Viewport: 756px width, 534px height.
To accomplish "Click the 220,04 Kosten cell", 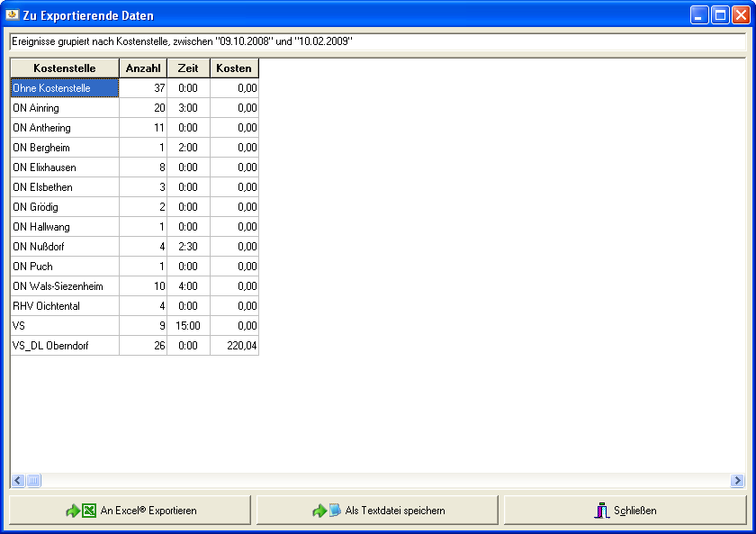I will [x=234, y=346].
